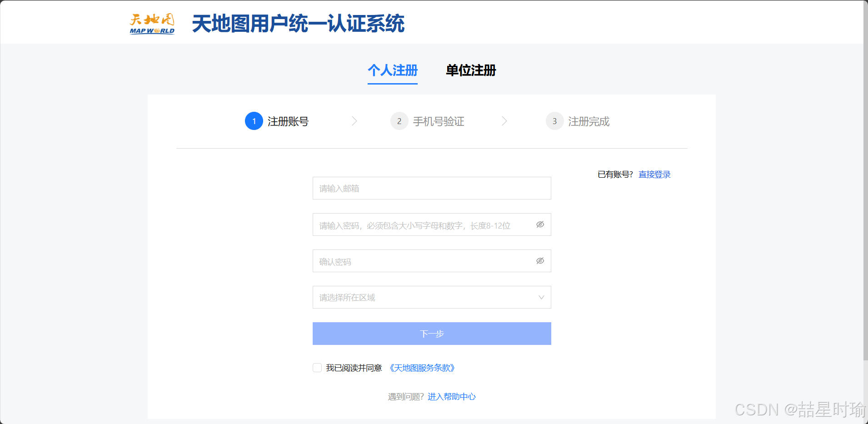Viewport: 868px width, 424px height.
Task: Select step 1 circle 注册账号
Action: (254, 121)
